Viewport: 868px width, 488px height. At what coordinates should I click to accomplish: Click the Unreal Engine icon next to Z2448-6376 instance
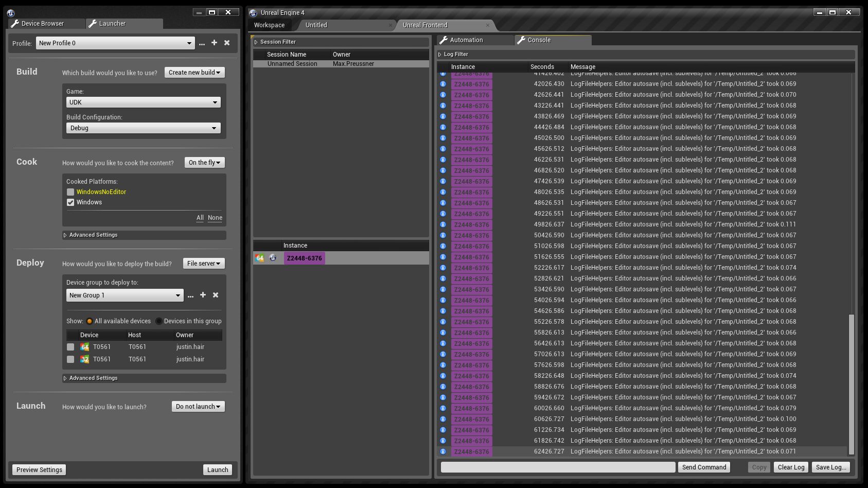272,257
